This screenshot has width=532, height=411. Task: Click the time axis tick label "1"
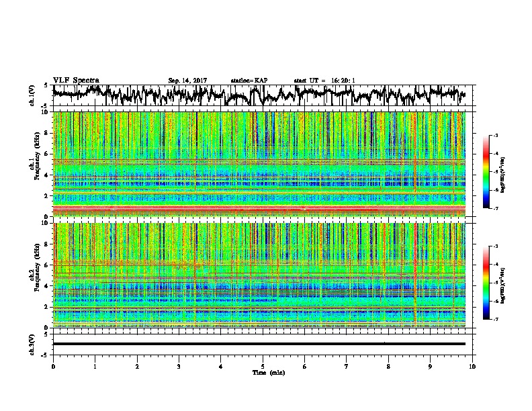click(95, 367)
